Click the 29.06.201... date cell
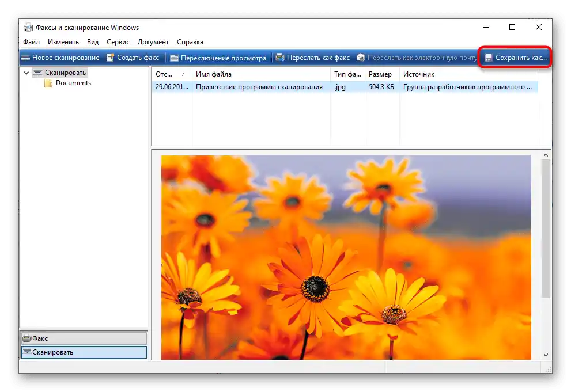571x392 pixels. tap(172, 87)
